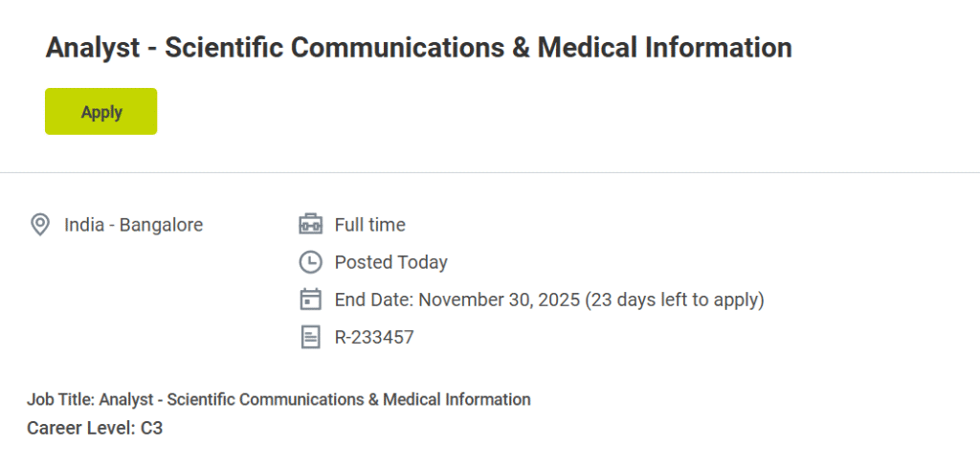The height and width of the screenshot is (467, 980).
Task: Click the word Bangalore in the location
Action: coord(161,225)
